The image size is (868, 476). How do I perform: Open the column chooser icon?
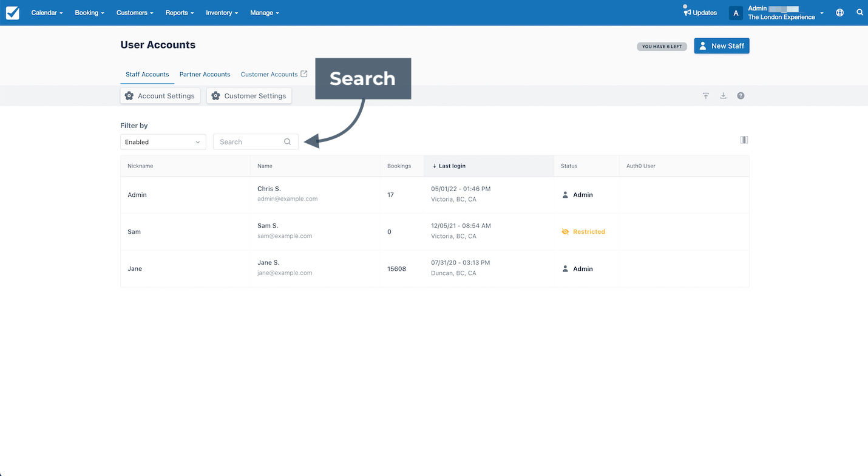coord(744,140)
